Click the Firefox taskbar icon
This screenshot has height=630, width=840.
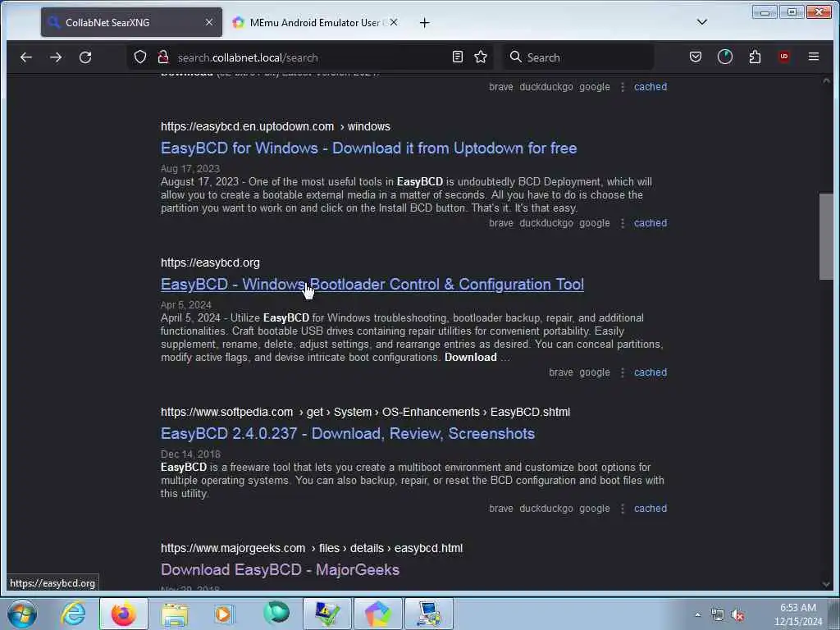[123, 614]
